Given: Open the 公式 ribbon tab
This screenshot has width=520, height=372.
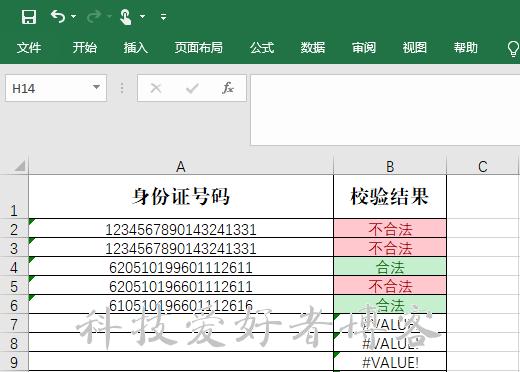Looking at the screenshot, I should pos(262,48).
